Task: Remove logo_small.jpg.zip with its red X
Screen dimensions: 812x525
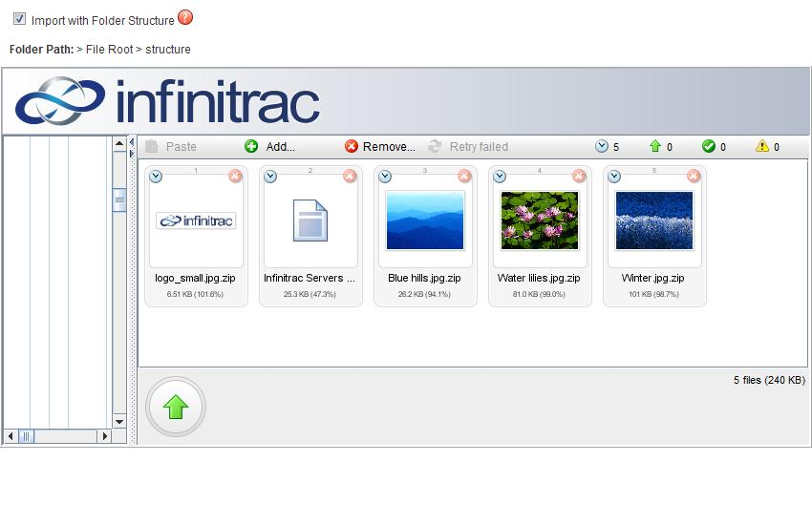Action: 235,177
